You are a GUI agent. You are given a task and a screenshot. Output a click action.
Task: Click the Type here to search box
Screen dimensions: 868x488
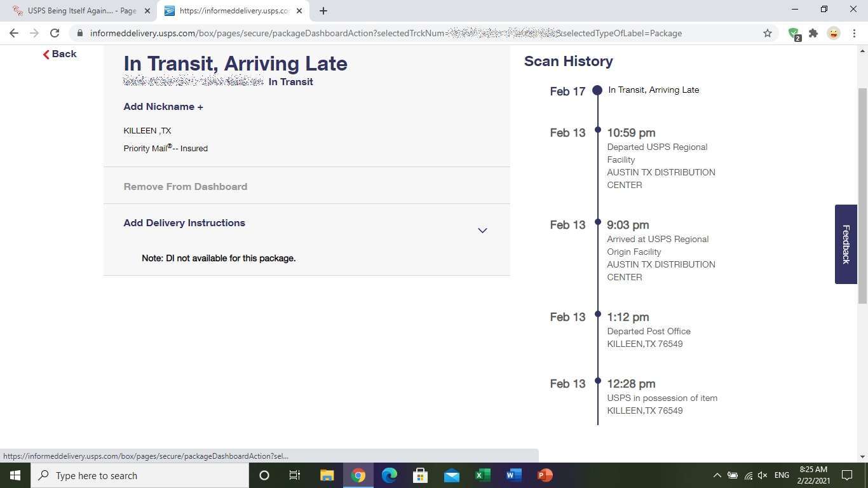coord(140,475)
